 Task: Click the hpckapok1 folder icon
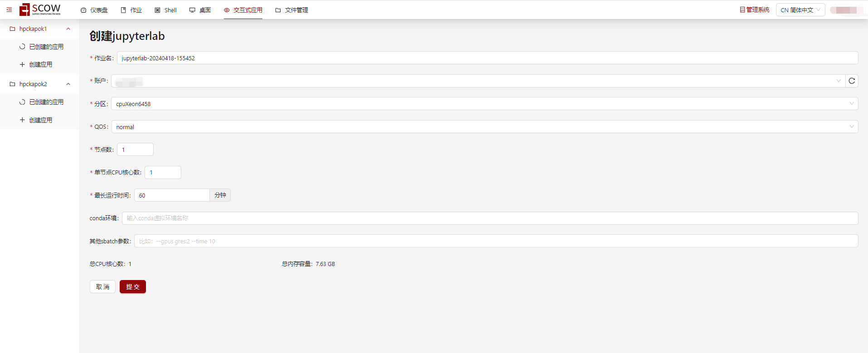[x=13, y=29]
